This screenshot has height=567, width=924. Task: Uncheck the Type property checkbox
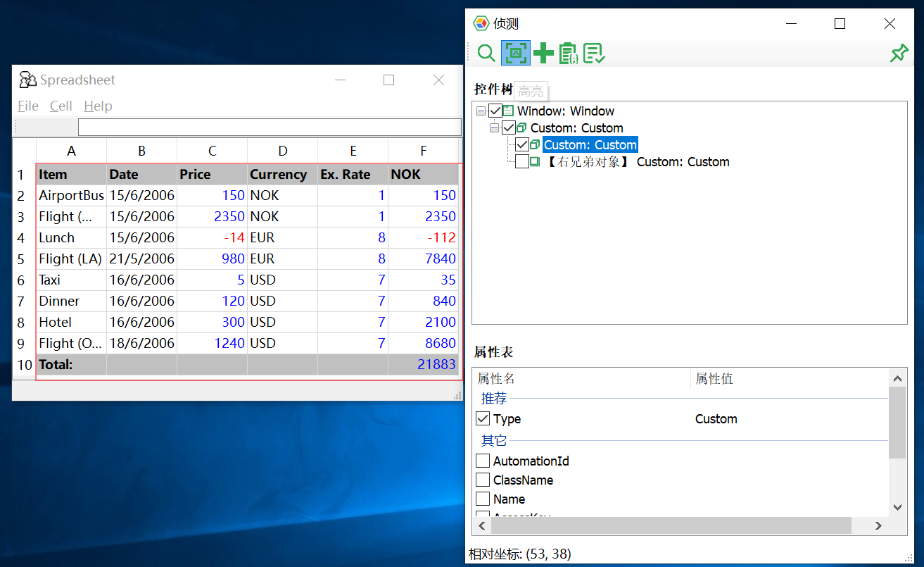click(x=483, y=419)
